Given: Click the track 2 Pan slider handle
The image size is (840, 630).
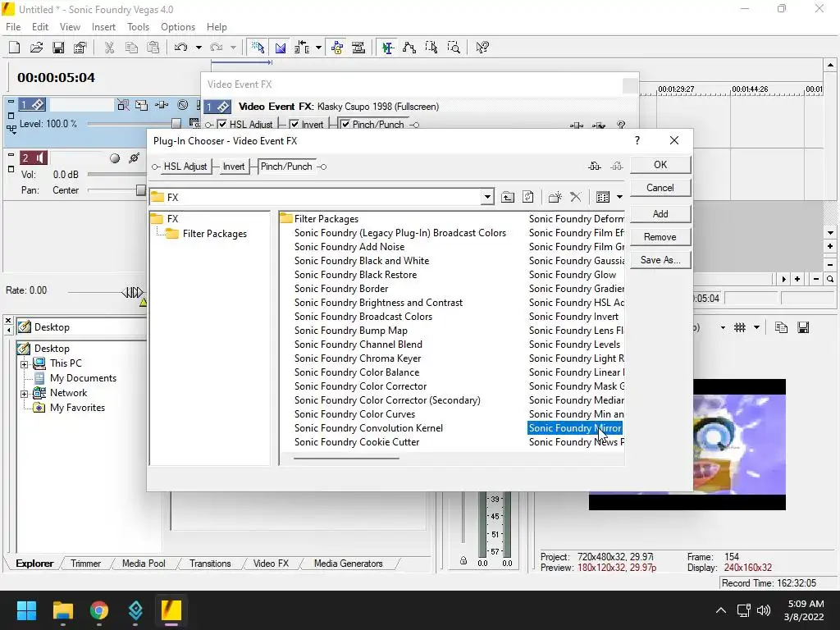Looking at the screenshot, I should point(141,190).
